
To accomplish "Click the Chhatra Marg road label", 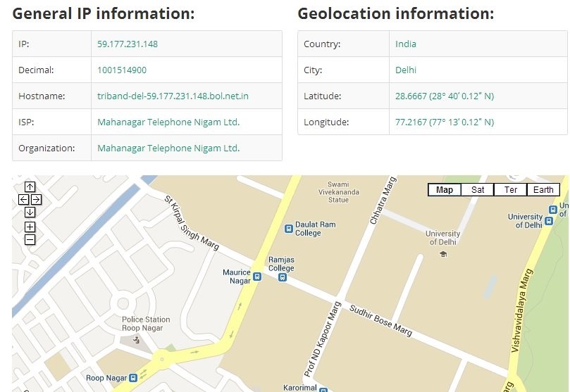I will tap(382, 200).
